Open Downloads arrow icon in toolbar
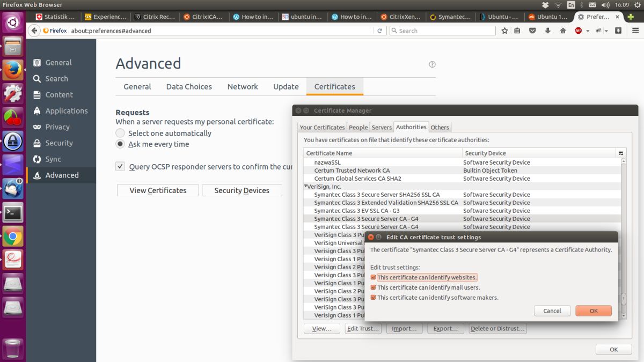The width and height of the screenshot is (644, 362). (547, 31)
